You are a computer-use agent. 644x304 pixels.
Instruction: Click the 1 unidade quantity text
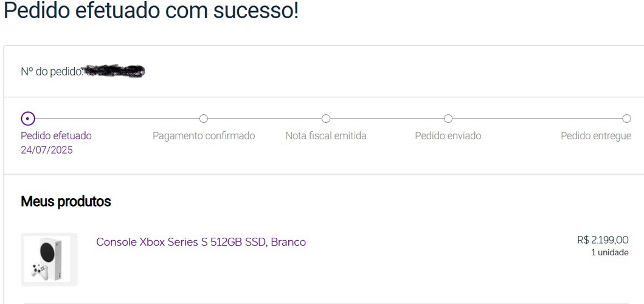click(609, 252)
